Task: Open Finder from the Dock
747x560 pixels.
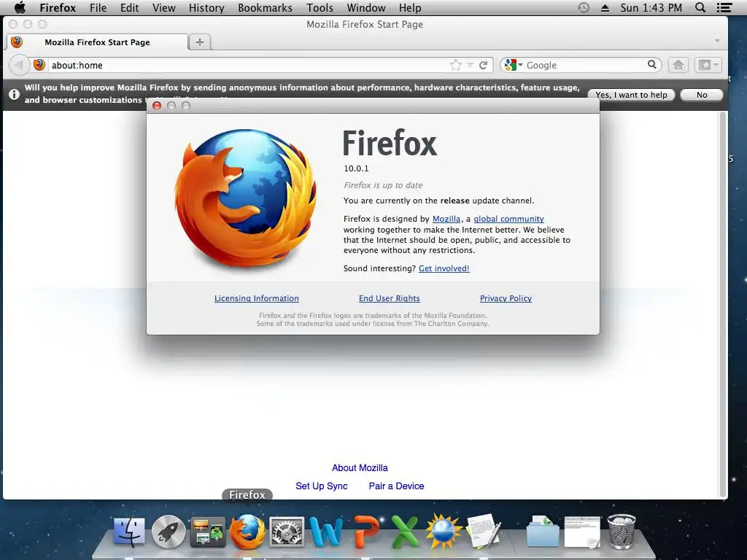Action: tap(128, 531)
